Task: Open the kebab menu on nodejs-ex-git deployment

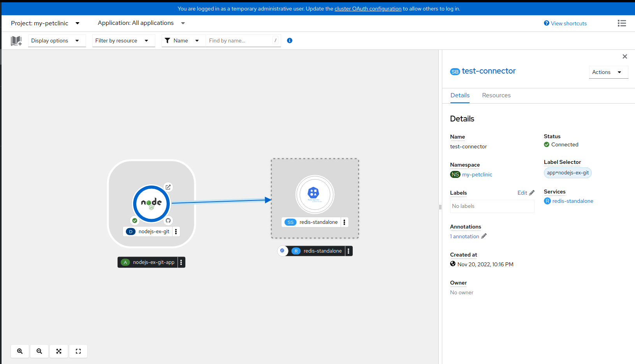Action: (176, 231)
